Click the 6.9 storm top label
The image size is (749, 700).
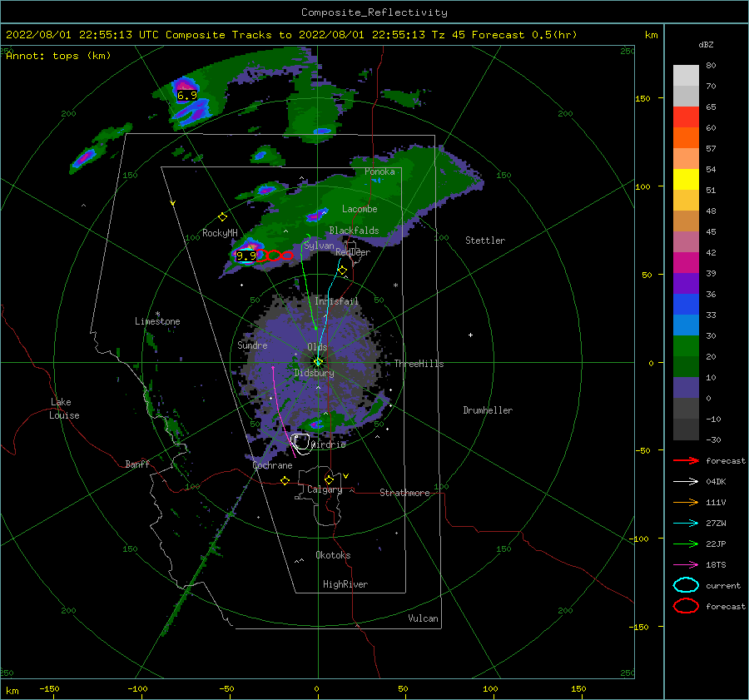pyautogui.click(x=186, y=96)
